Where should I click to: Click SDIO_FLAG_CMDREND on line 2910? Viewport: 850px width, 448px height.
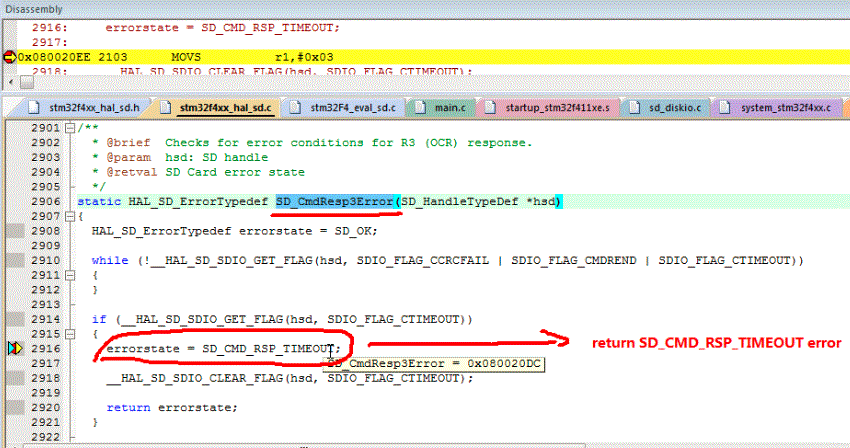pyautogui.click(x=574, y=260)
